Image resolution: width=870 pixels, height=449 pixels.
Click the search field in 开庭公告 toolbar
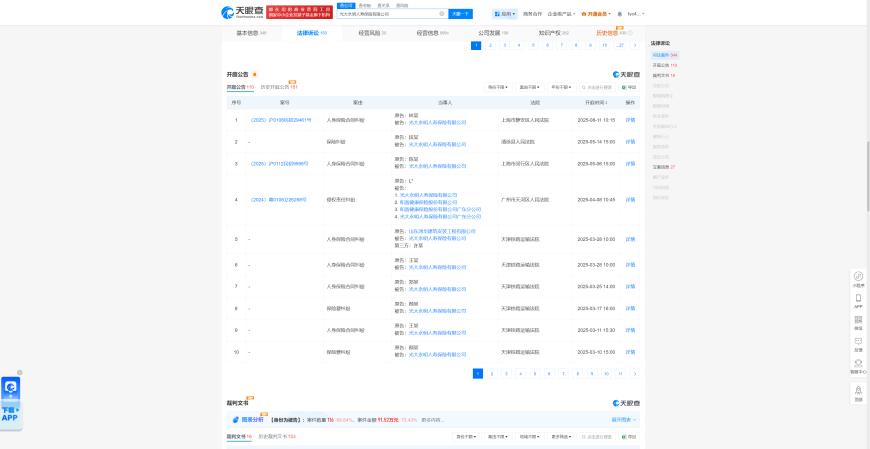[598, 88]
